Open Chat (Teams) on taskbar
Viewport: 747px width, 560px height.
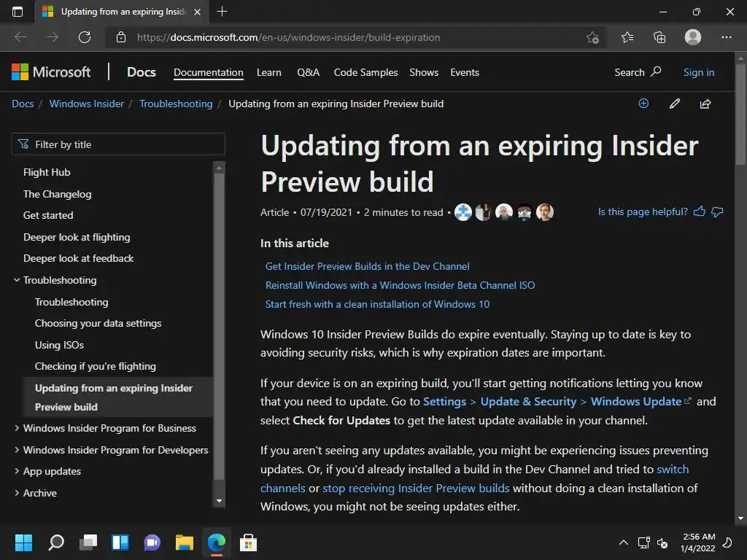coord(152,542)
